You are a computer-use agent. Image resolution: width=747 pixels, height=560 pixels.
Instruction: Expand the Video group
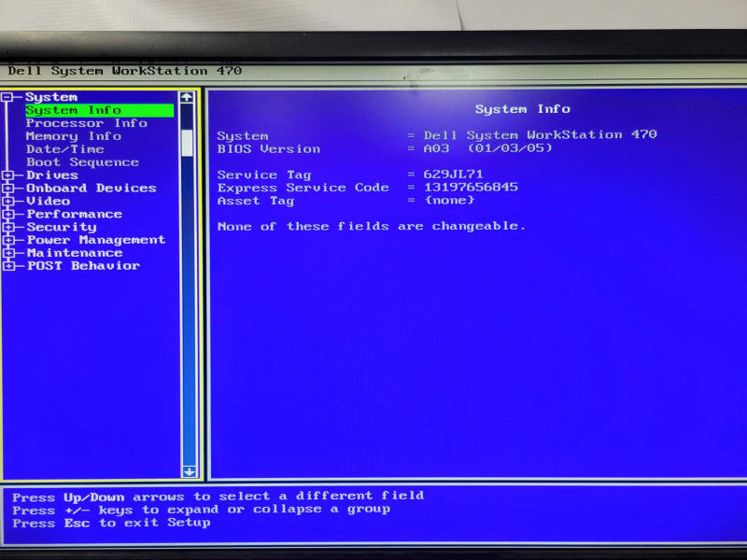tap(8, 201)
